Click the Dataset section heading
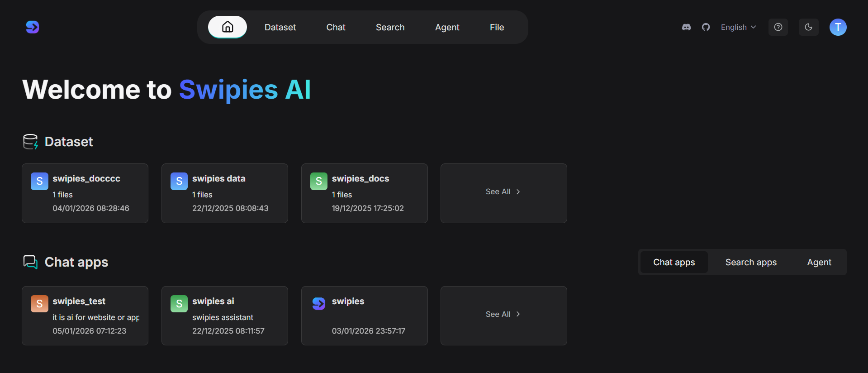The image size is (868, 373). pyautogui.click(x=69, y=142)
